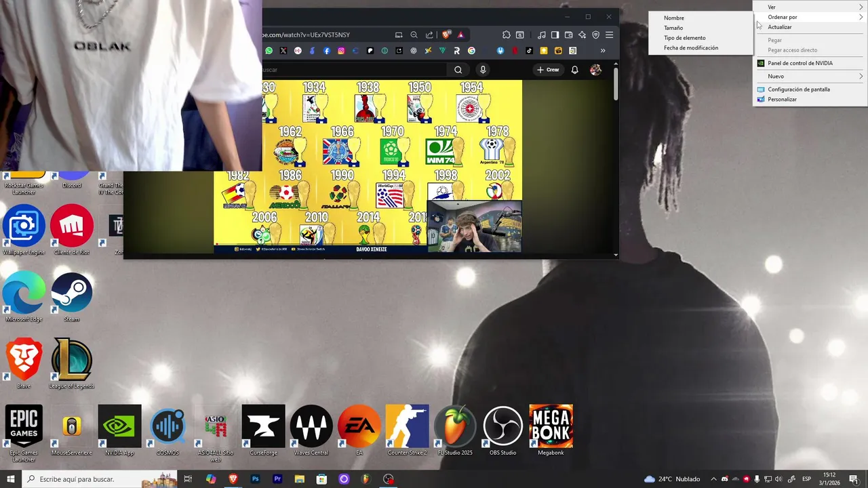Click the YouTube search input field
The width and height of the screenshot is (868, 488).
tap(355, 70)
